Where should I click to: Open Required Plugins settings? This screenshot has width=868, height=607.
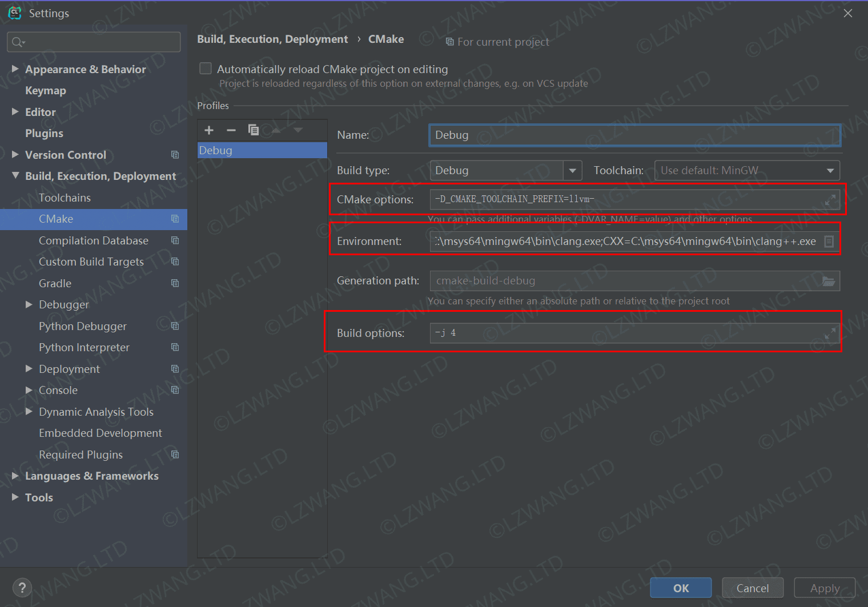pyautogui.click(x=81, y=455)
